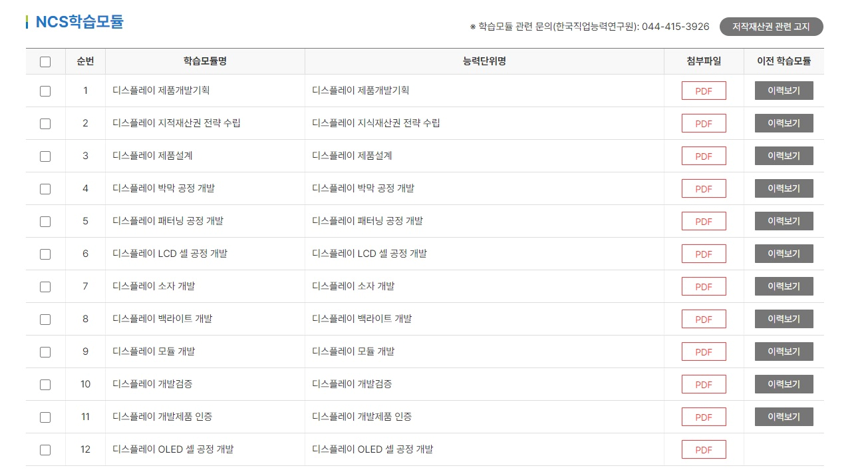This screenshot has height=476, width=868.
Task: View history for 디스플레이 제품개발기획
Action: (x=784, y=90)
